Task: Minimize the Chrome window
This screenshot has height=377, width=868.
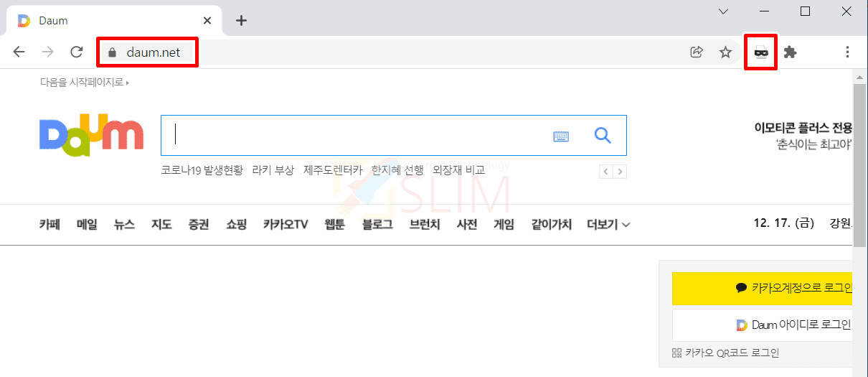Action: [765, 11]
